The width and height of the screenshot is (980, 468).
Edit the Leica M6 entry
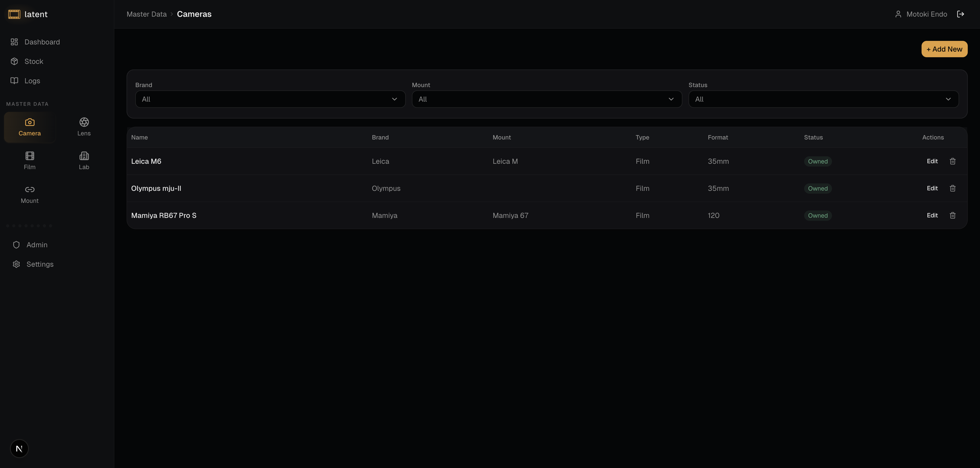[932, 161]
